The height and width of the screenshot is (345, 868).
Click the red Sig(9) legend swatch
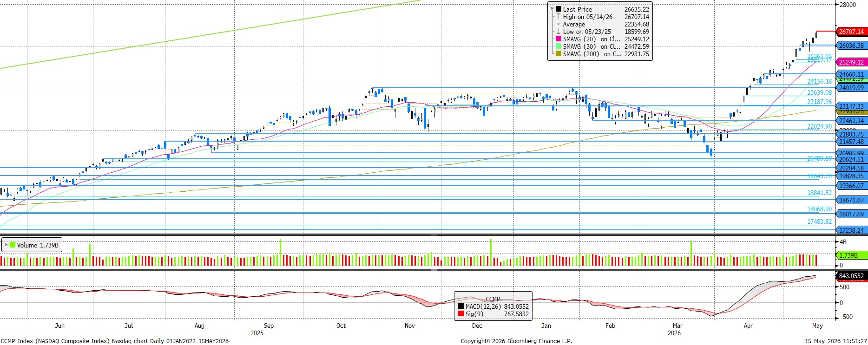(x=461, y=314)
